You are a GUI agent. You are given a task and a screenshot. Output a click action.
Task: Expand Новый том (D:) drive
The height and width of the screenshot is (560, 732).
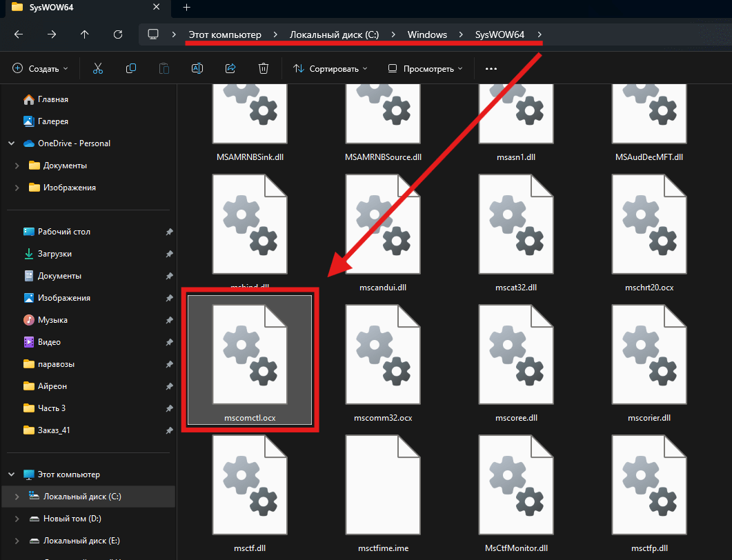pyautogui.click(x=17, y=519)
